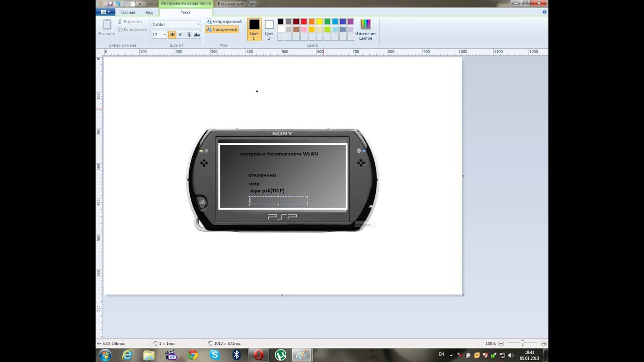Image resolution: width=644 pixels, height=362 pixels.
Task: Click the Вставить paste button
Action: (107, 28)
